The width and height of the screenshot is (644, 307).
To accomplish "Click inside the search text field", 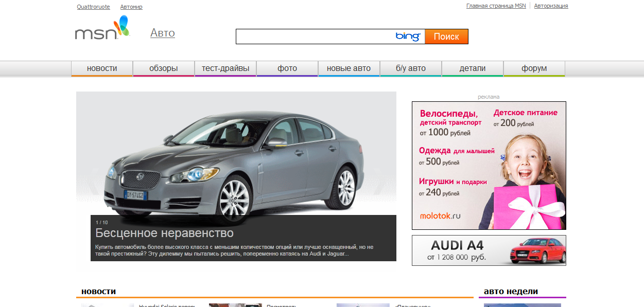I will pos(314,37).
